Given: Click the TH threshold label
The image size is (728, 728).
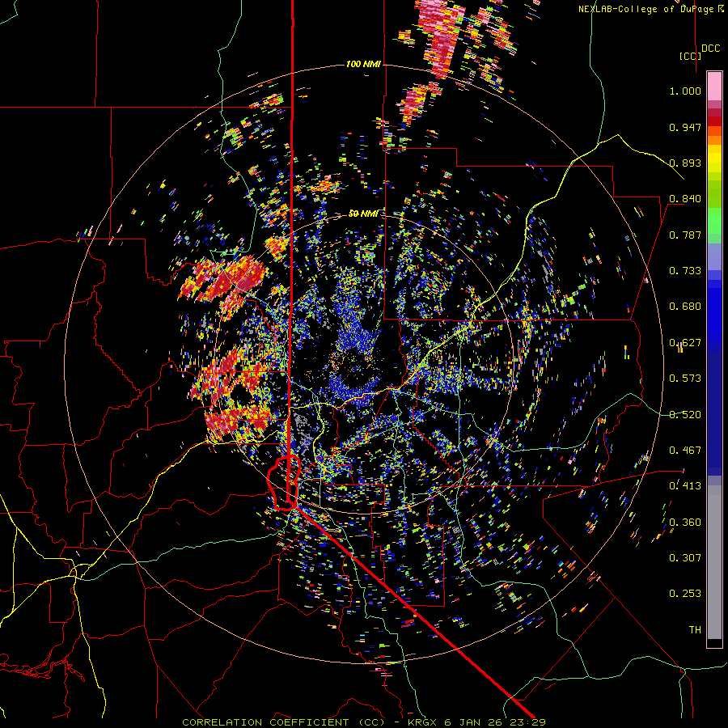Looking at the screenshot, I should pyautogui.click(x=695, y=629).
